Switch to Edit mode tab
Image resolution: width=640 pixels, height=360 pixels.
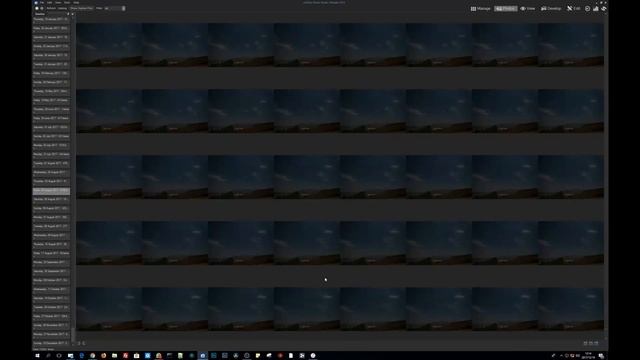click(573, 8)
